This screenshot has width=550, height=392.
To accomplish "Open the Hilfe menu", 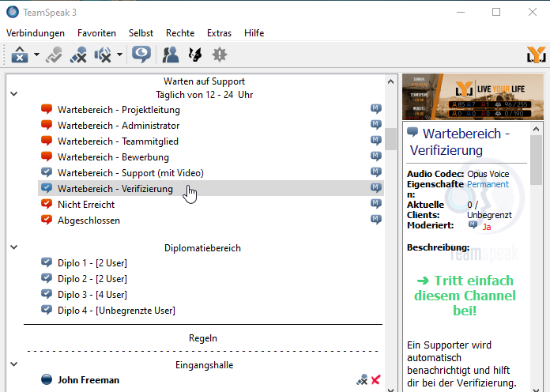I will point(254,33).
